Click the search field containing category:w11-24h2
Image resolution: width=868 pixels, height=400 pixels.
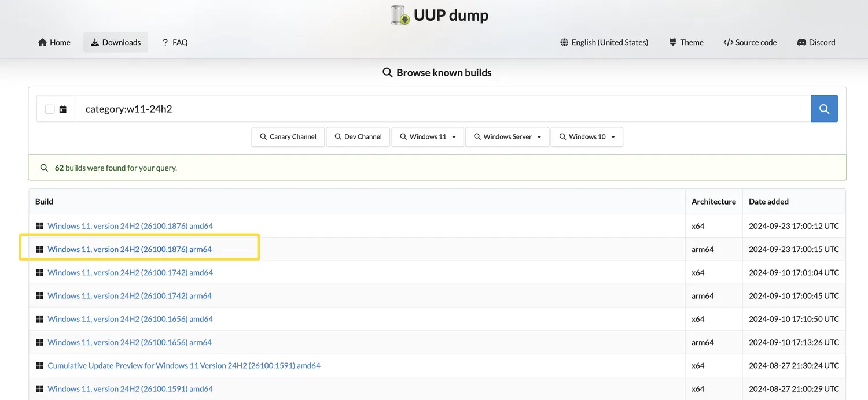443,109
